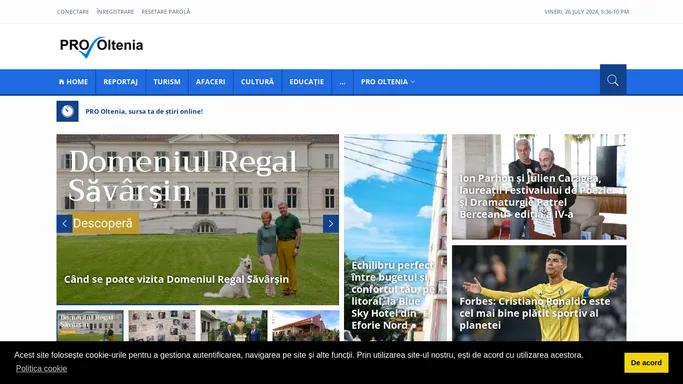Open the CULTURĂ section
This screenshot has height=384, width=683.
pyautogui.click(x=257, y=82)
